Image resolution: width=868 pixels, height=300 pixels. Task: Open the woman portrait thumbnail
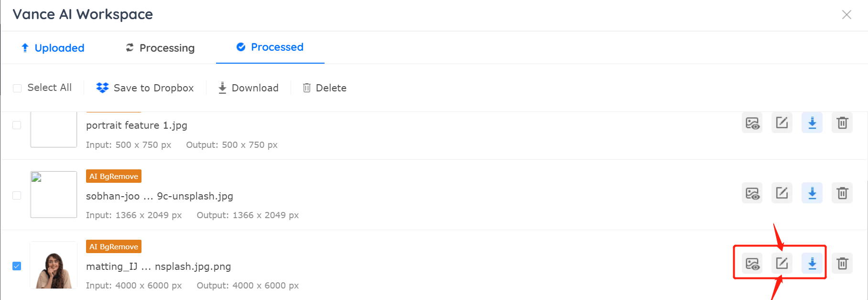(x=54, y=265)
